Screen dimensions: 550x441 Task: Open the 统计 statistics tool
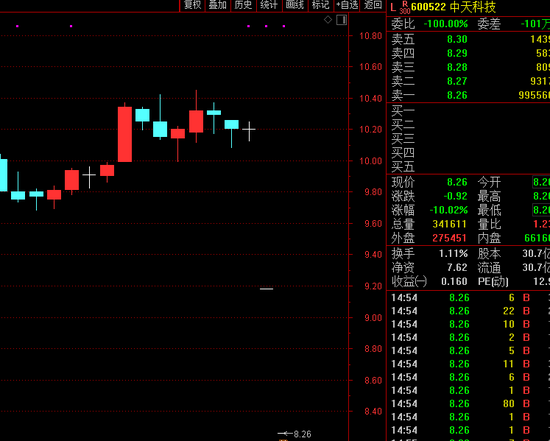tap(269, 5)
